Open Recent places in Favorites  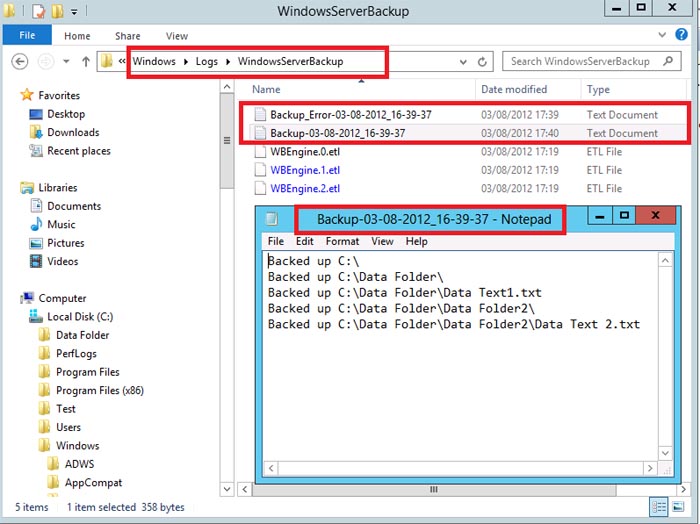[78, 151]
